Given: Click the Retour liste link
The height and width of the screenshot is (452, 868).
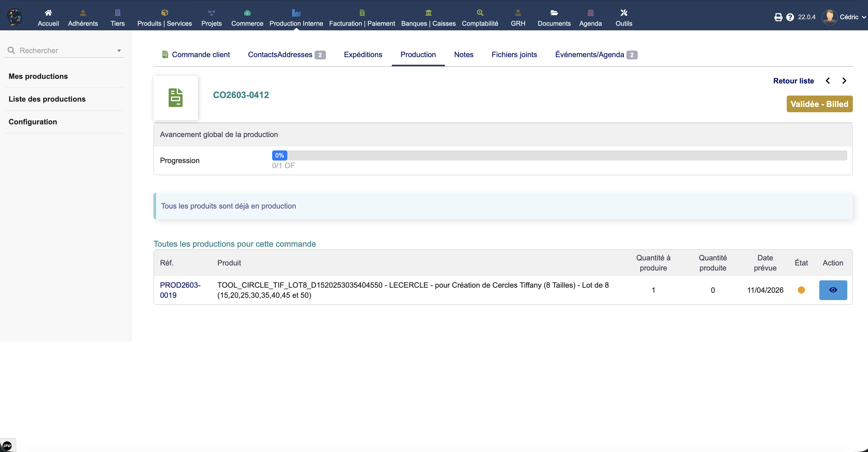Looking at the screenshot, I should (793, 81).
